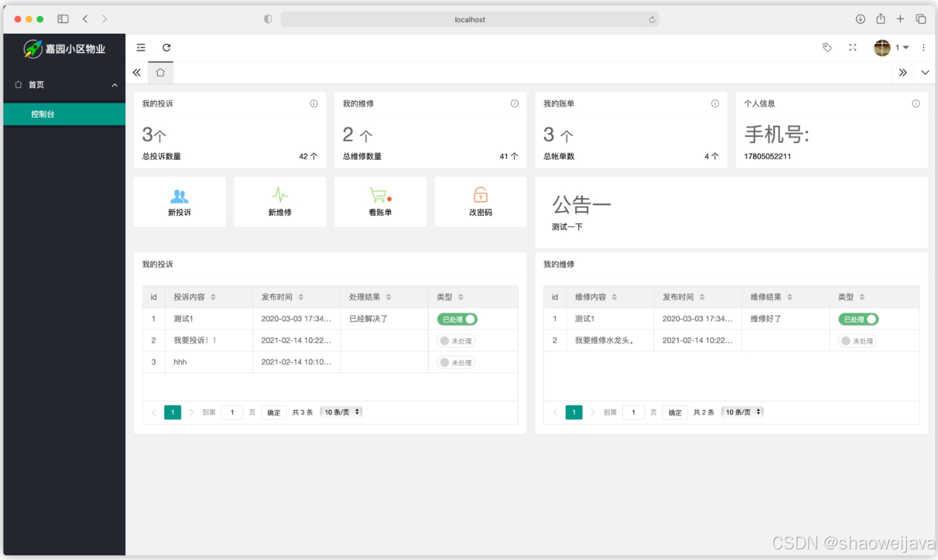Click complaints table previous page arrow

click(x=154, y=412)
